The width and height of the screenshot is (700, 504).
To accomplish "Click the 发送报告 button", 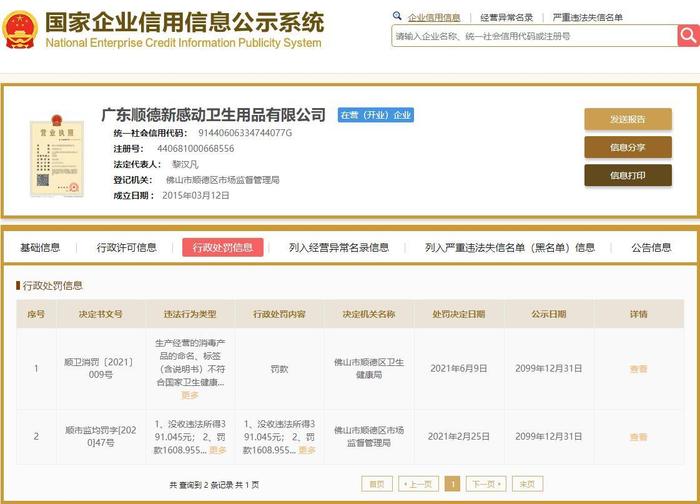I will [x=628, y=119].
